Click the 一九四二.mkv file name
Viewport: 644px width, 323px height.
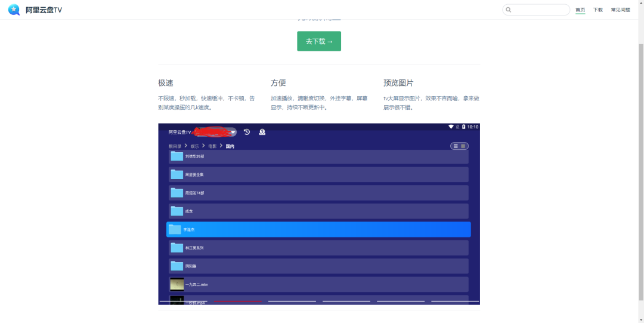click(x=197, y=284)
